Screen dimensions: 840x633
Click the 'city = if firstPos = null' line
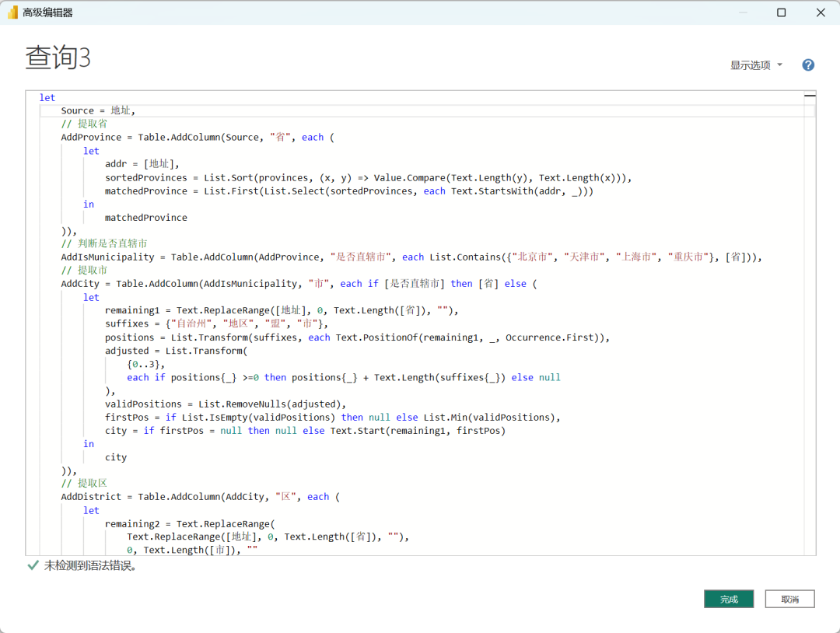click(x=305, y=431)
